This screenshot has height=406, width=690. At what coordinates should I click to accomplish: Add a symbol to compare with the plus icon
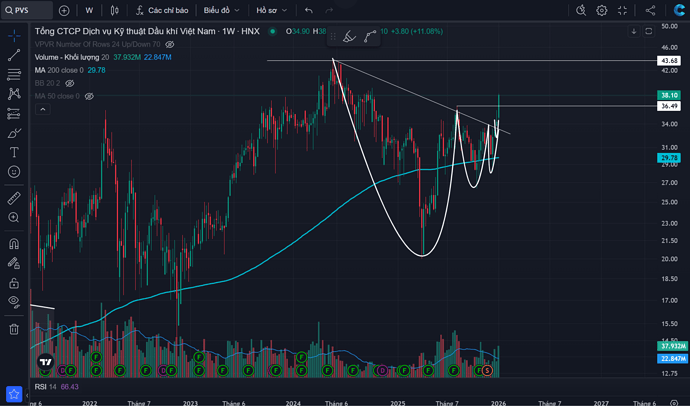tap(64, 11)
